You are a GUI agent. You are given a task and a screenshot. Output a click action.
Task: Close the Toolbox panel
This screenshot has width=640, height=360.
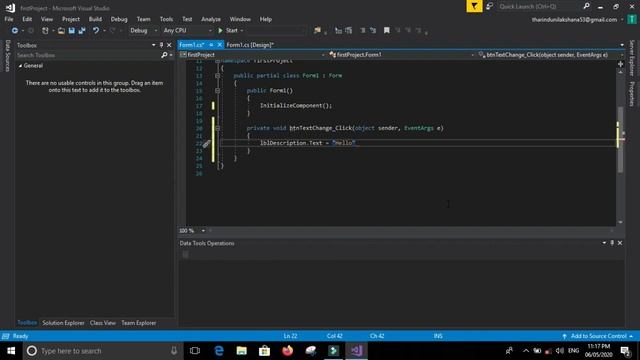pyautogui.click(x=169, y=45)
